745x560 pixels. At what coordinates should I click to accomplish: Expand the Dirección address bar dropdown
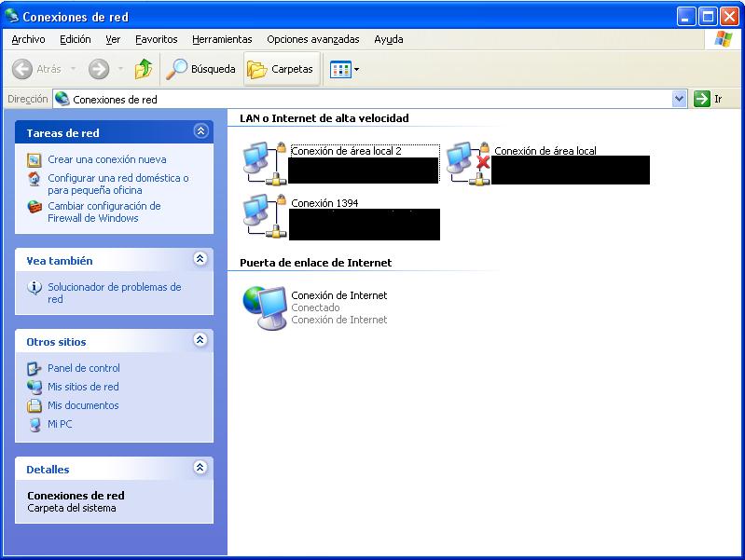[680, 100]
